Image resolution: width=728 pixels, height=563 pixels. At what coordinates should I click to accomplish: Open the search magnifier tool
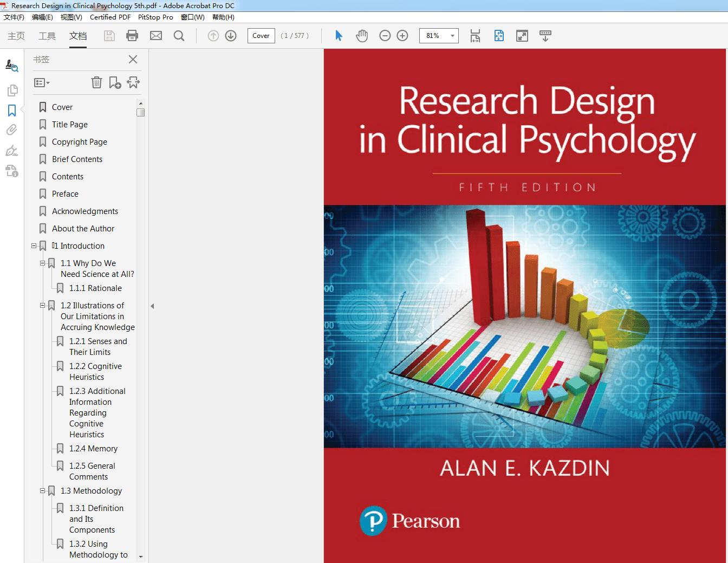(179, 36)
